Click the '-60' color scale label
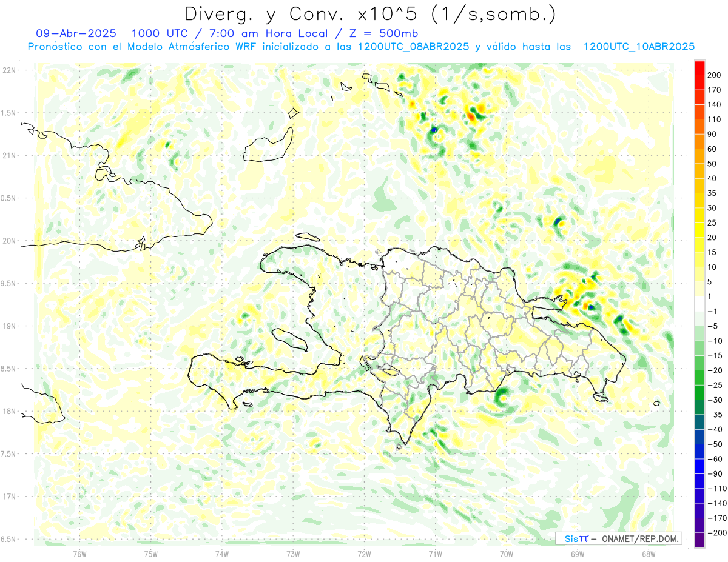 [715, 459]
